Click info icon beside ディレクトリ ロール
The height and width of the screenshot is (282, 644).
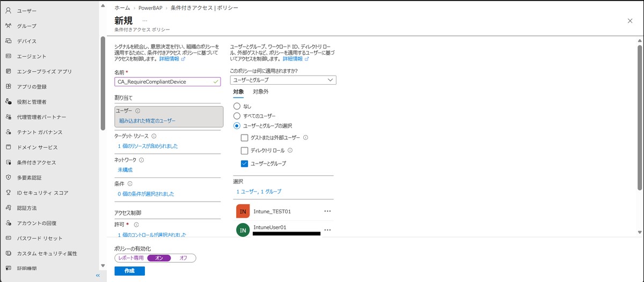coord(290,151)
